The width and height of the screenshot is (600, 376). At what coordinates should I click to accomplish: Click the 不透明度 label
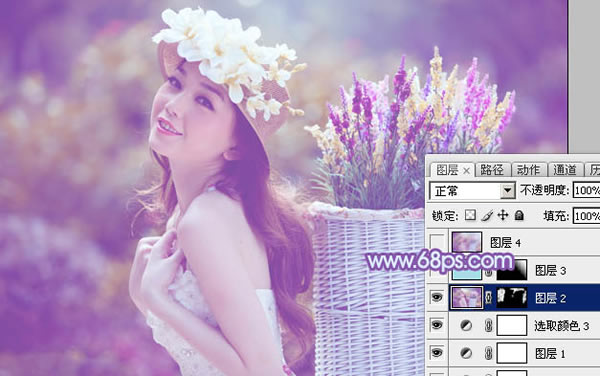click(545, 190)
